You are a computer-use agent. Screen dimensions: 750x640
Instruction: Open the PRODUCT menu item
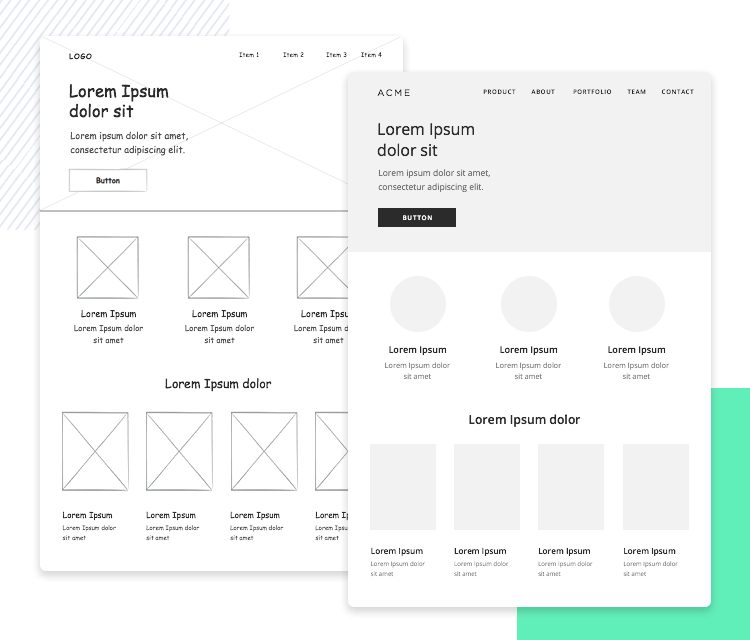(x=499, y=92)
